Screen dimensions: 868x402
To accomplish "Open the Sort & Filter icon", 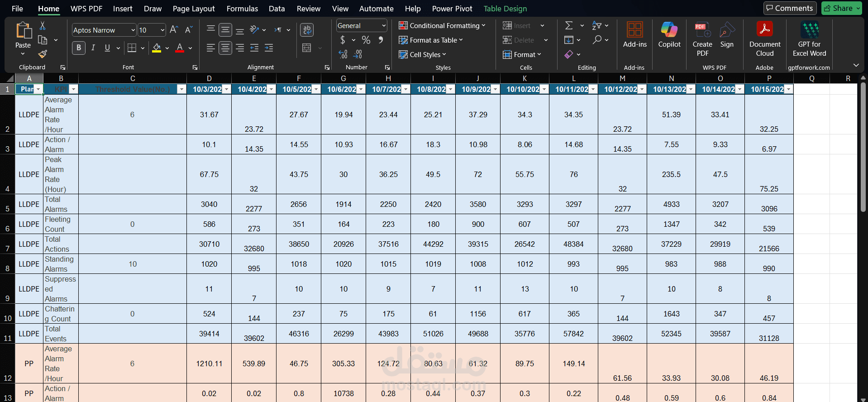I will tap(597, 25).
